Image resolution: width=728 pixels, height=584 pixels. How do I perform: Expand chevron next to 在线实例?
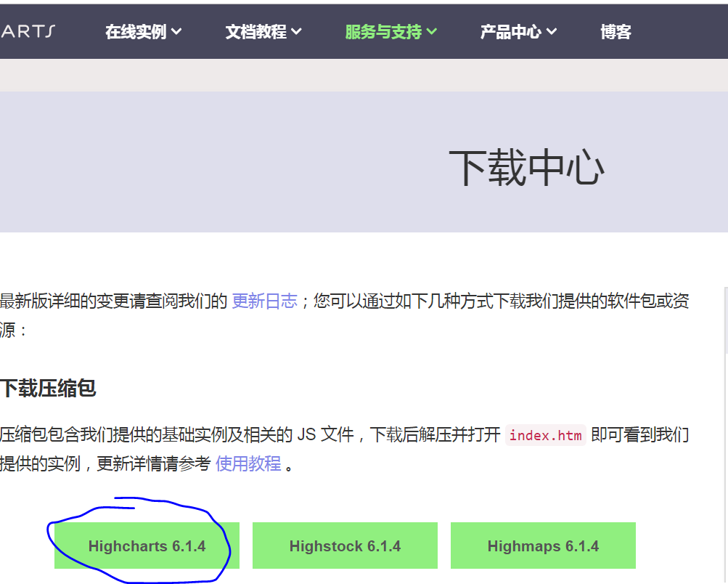(x=176, y=31)
